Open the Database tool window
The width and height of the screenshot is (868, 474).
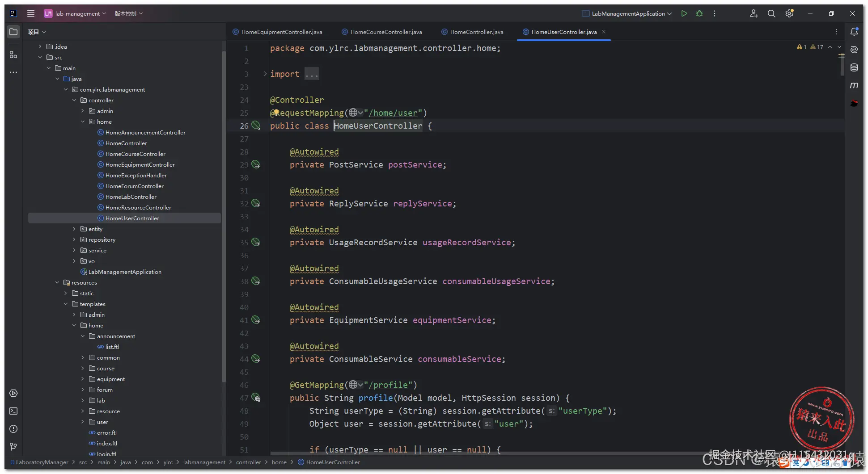click(x=854, y=67)
